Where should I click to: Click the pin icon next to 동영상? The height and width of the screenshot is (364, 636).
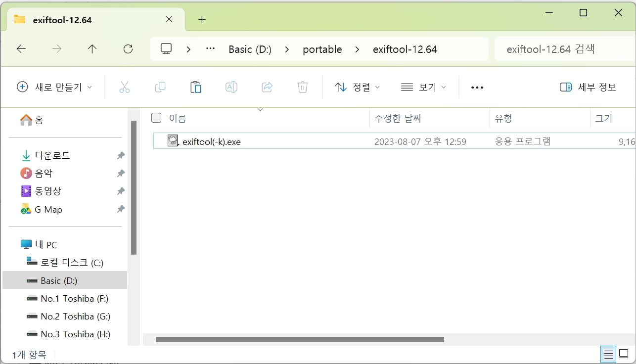tap(121, 191)
